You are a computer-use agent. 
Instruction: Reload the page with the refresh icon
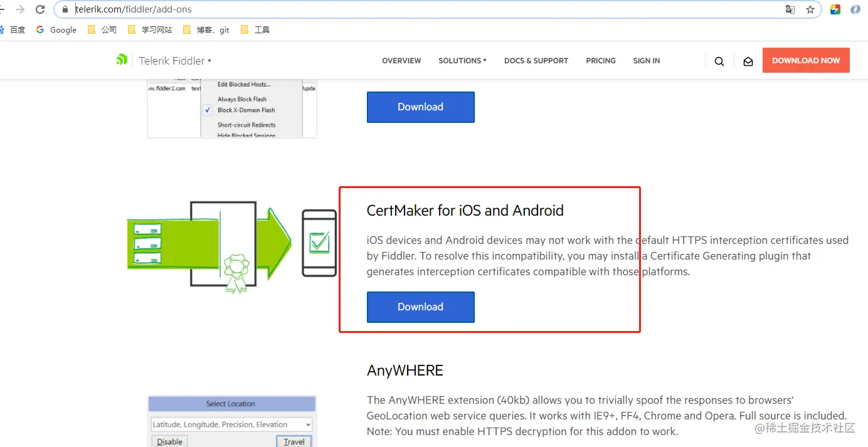(x=40, y=9)
